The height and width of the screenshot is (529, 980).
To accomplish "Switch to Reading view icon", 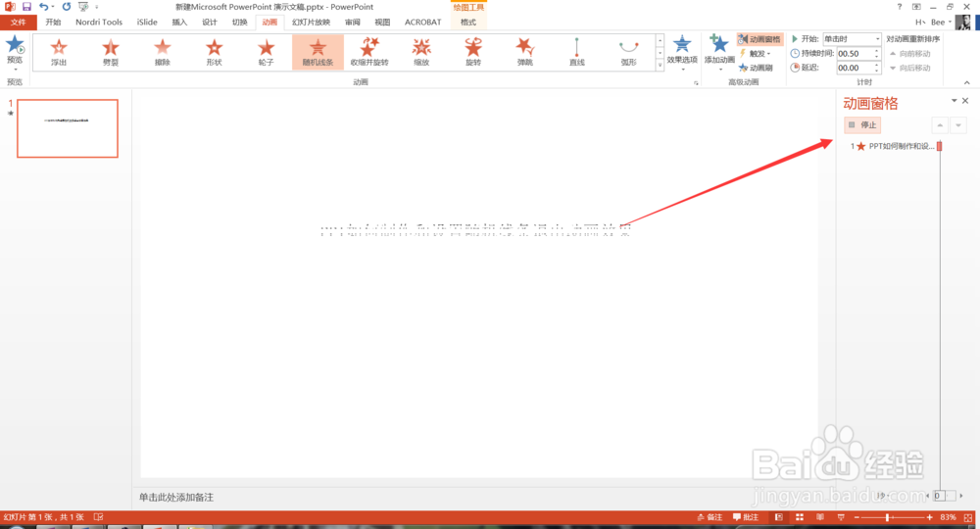I will [820, 517].
